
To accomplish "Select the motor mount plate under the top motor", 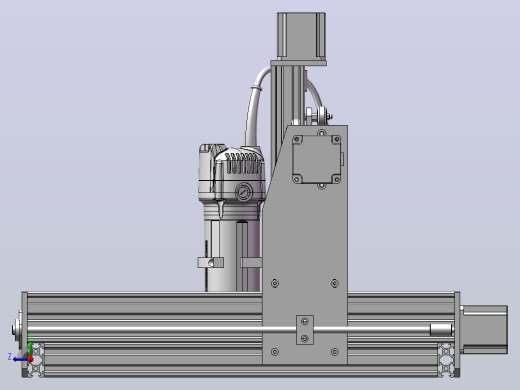I will pyautogui.click(x=298, y=63).
